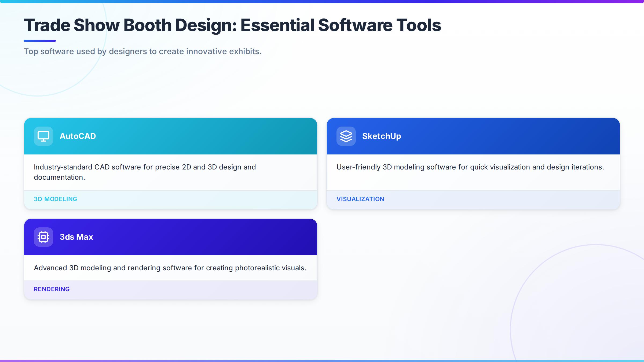Click the VISUALIZATION category label
This screenshot has height=362, width=644.
click(x=360, y=199)
